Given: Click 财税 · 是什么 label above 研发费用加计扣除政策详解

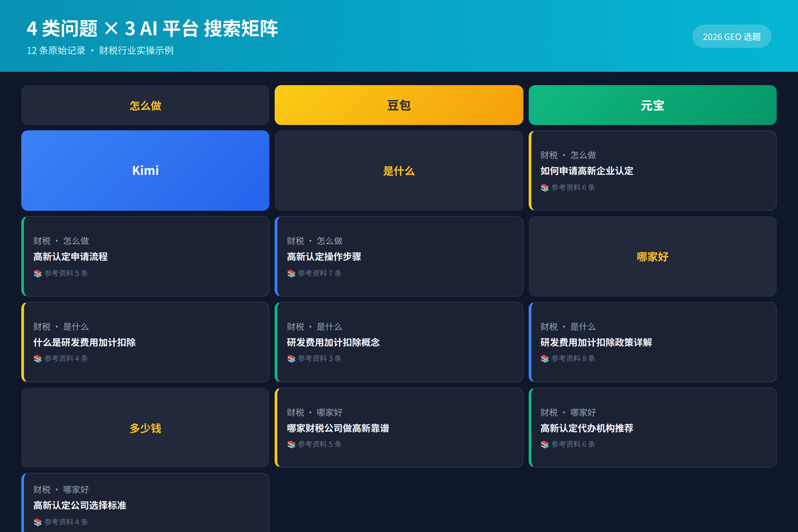Looking at the screenshot, I should (568, 327).
